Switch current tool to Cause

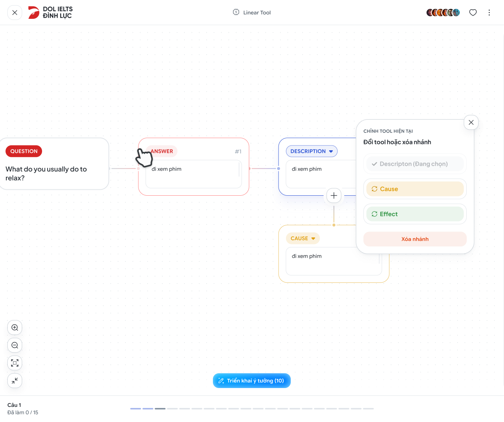click(415, 189)
